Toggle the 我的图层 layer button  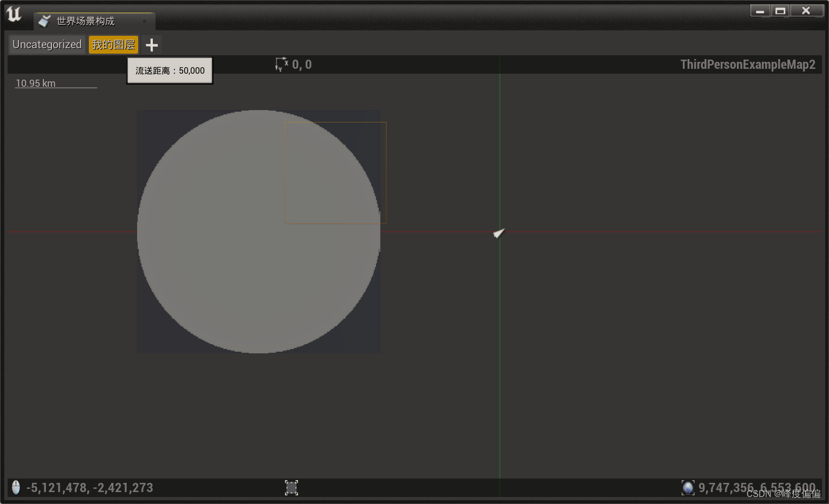tap(113, 44)
